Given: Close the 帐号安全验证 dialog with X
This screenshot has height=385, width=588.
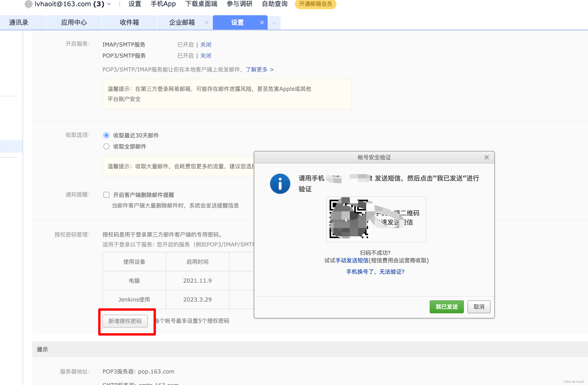Looking at the screenshot, I should (486, 157).
